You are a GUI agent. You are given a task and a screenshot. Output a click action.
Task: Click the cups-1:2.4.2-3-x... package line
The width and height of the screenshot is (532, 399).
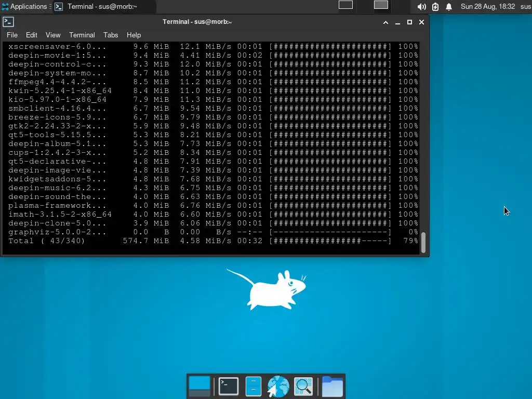(213, 152)
